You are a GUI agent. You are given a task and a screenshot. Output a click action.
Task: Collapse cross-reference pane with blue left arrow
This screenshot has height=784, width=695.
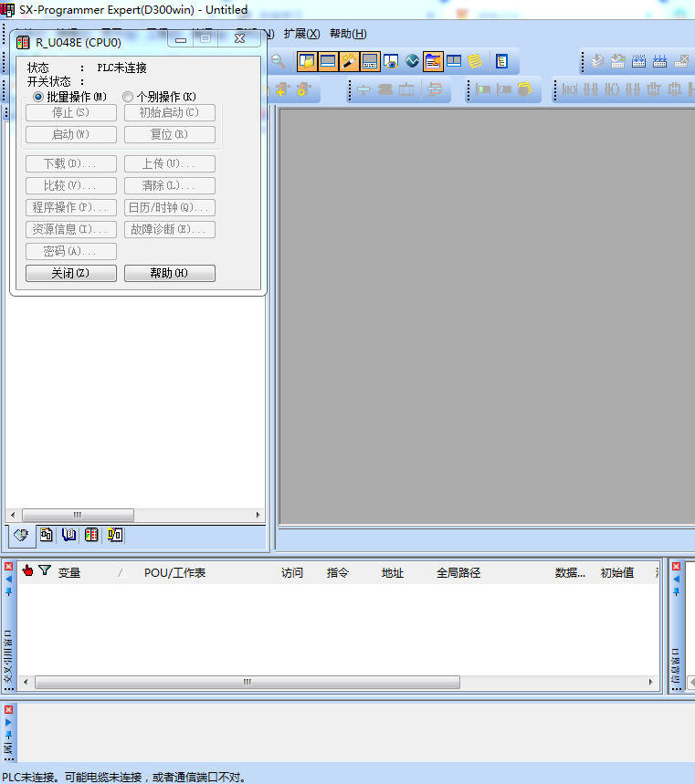click(x=9, y=579)
